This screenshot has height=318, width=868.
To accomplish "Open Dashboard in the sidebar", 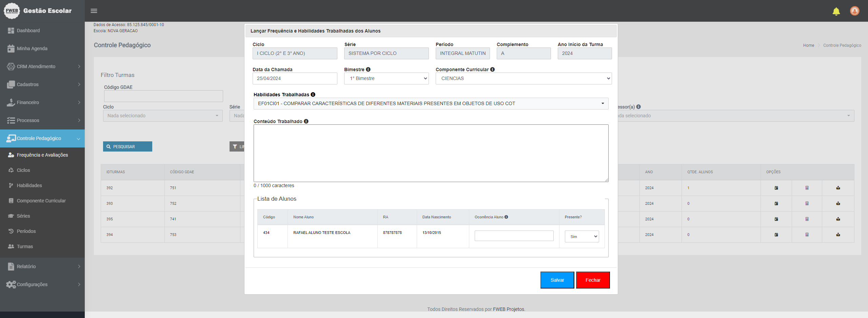I will 28,31.
